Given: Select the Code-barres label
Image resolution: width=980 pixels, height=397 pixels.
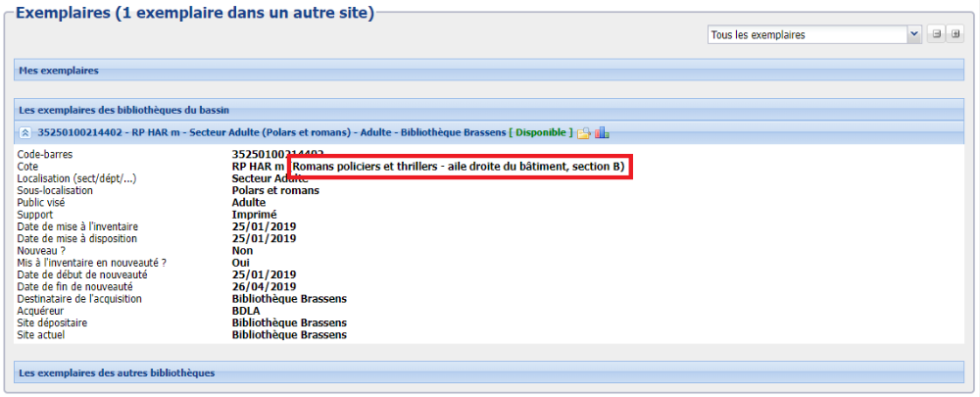Looking at the screenshot, I should point(43,155).
